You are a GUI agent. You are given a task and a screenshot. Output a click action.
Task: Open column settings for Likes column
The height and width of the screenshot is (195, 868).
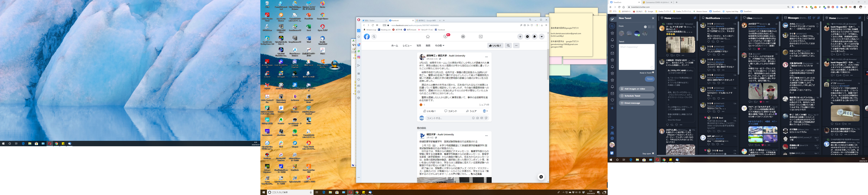pyautogui.click(x=777, y=18)
